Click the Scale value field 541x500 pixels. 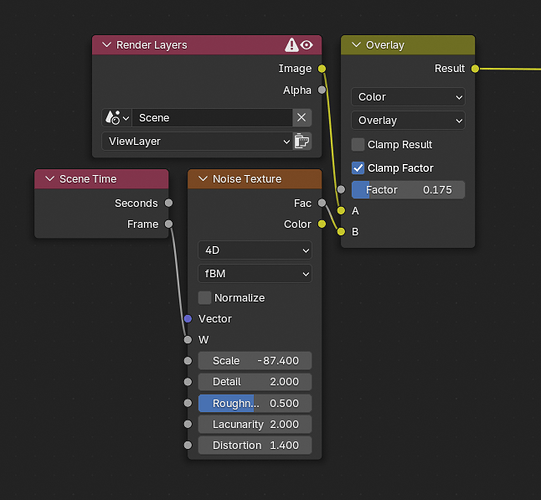coord(255,361)
